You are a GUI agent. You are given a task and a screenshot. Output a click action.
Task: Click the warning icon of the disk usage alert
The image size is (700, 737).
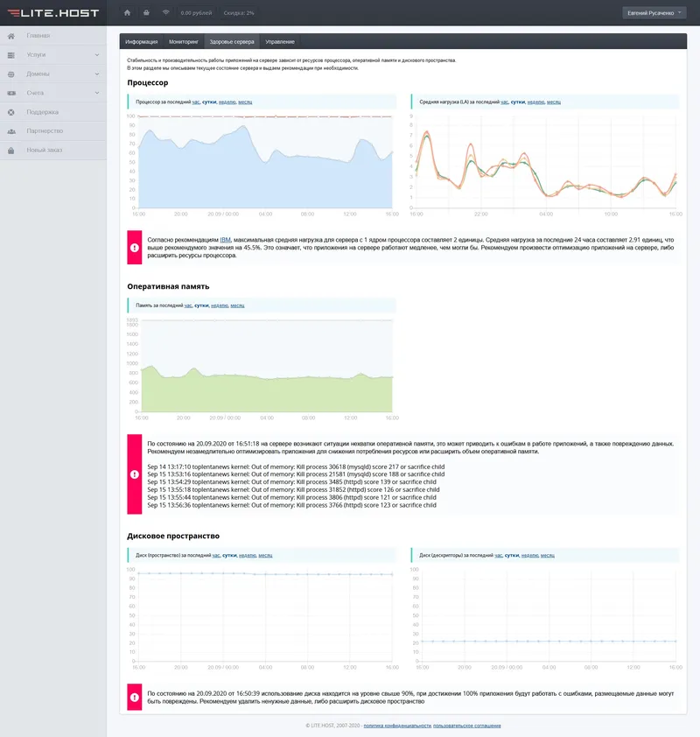[x=135, y=697]
